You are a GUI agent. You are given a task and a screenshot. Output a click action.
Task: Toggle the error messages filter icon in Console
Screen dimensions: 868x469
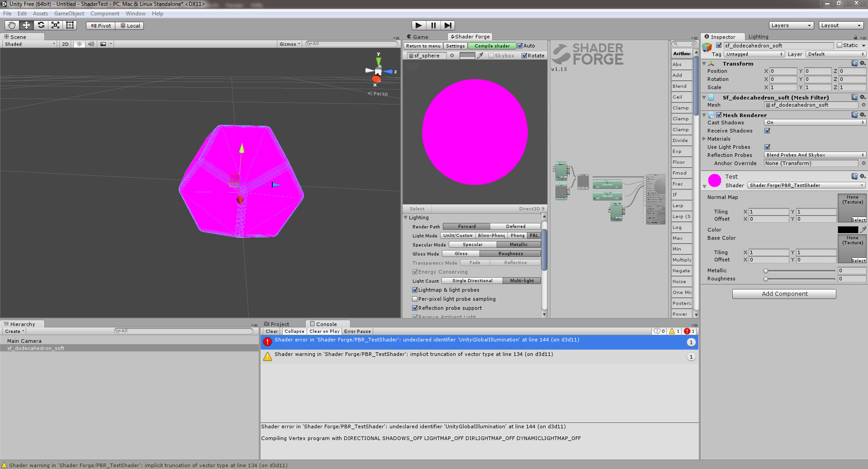click(690, 331)
